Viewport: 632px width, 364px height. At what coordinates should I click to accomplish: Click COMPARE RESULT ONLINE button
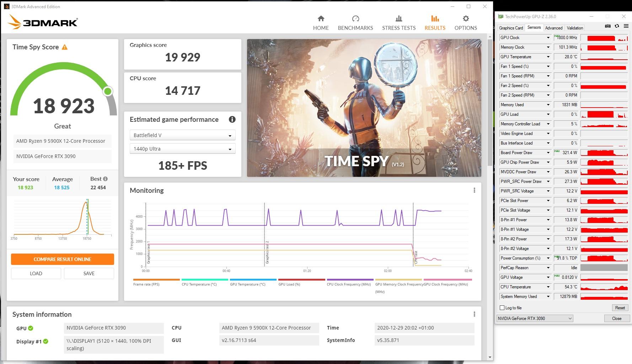pyautogui.click(x=63, y=259)
